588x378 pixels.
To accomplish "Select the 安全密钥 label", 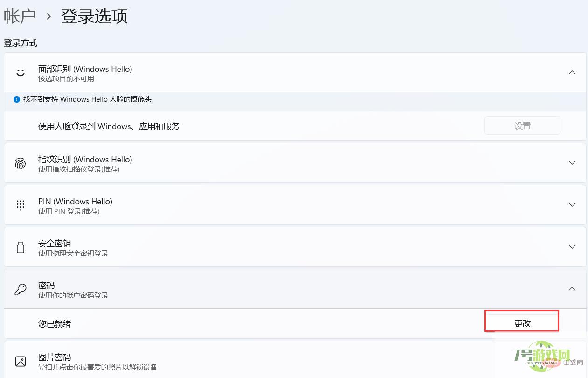I will coord(55,244).
